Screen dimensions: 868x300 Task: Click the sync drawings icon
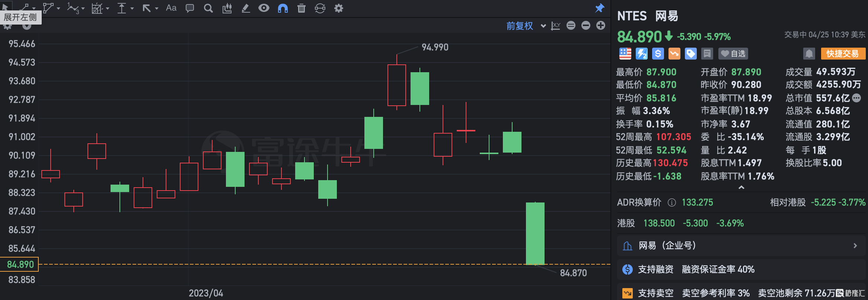tap(320, 8)
